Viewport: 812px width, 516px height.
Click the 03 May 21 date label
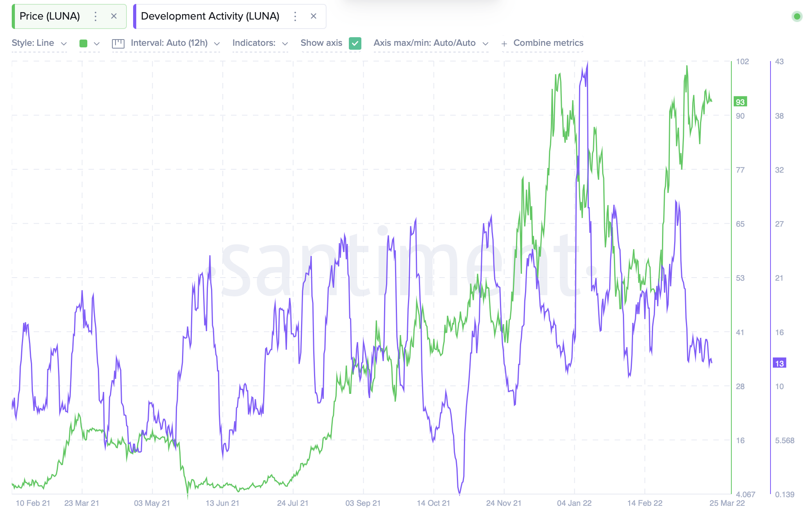(152, 503)
